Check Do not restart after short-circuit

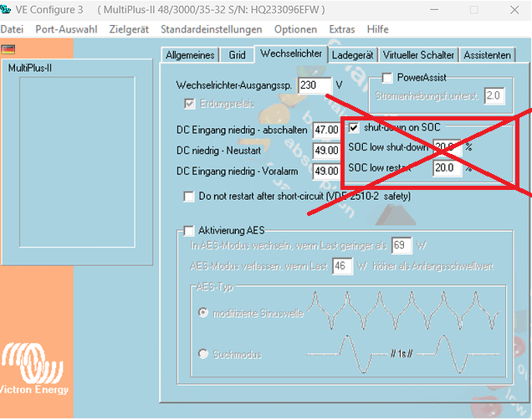(x=189, y=197)
